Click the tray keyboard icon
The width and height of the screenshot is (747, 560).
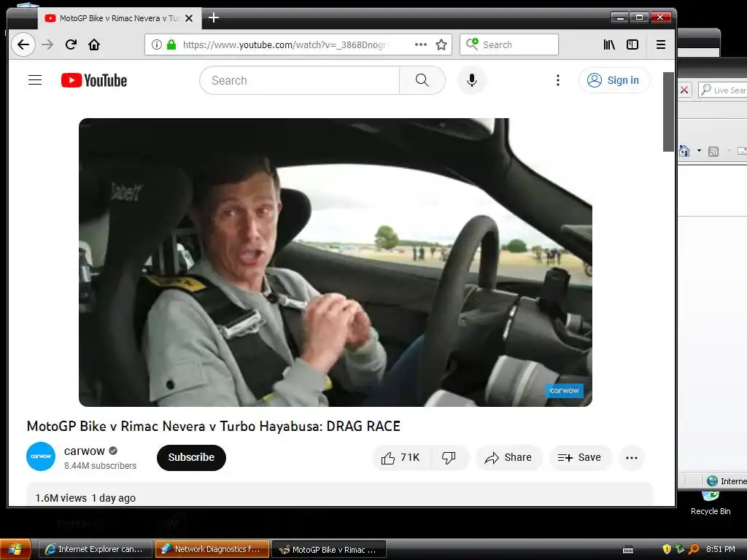pyautogui.click(x=628, y=550)
